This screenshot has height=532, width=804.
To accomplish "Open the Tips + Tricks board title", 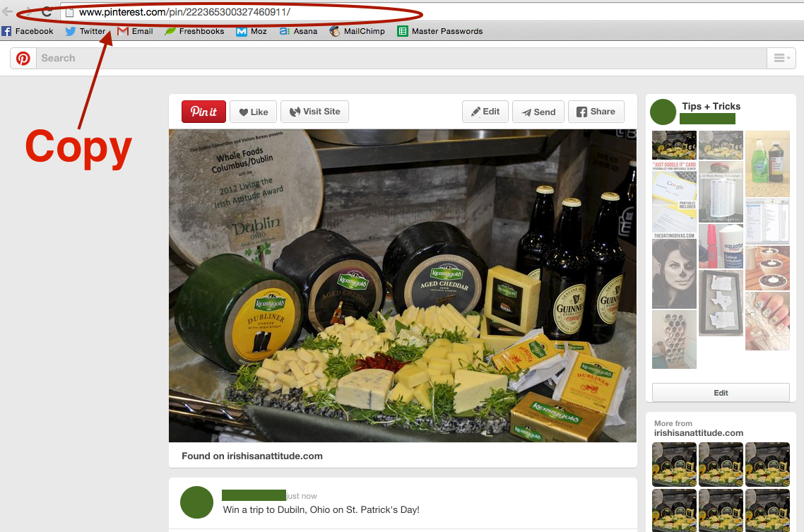I will tap(711, 107).
